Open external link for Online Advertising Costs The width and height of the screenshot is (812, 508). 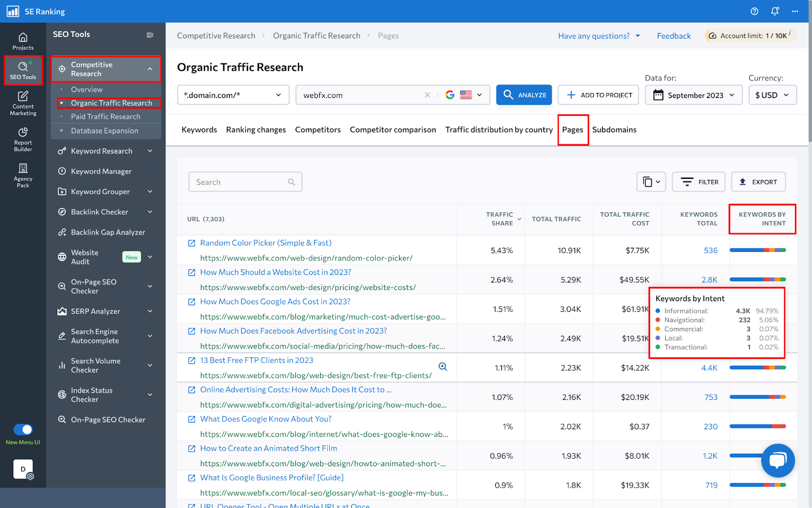point(192,390)
